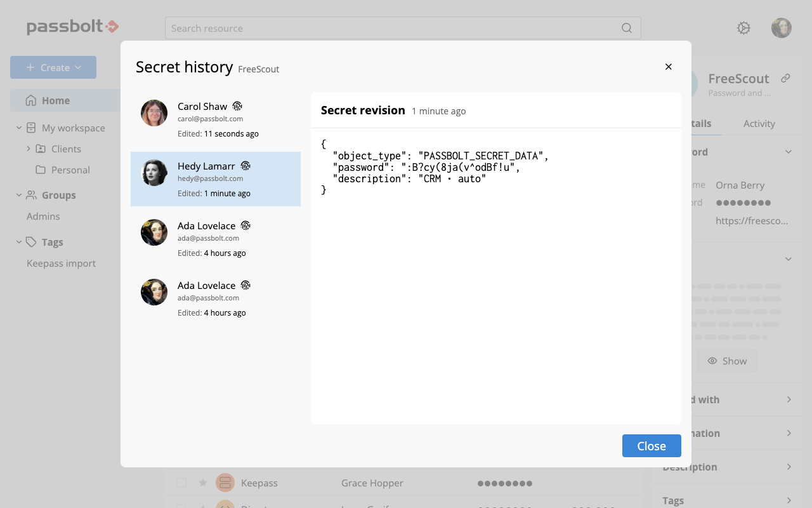Select Ada Lovelace's upper revision entry
The width and height of the screenshot is (812, 508).
(216, 239)
